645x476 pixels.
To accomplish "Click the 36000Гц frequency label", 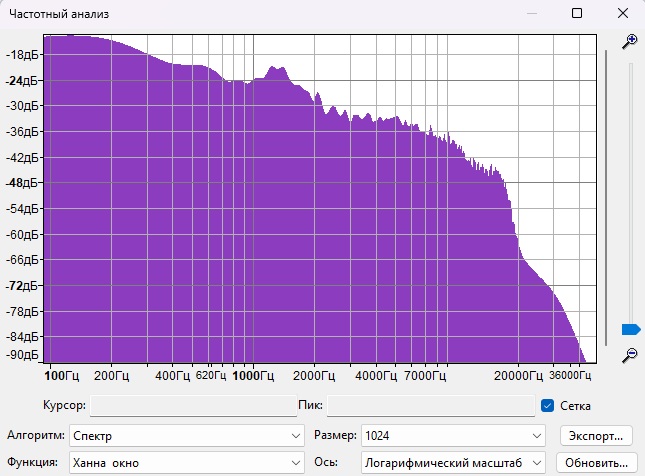I will pyautogui.click(x=570, y=375).
